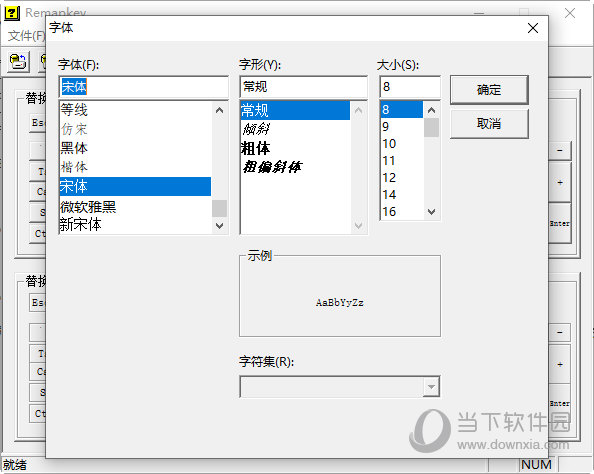Click lower Enter key in Remapkey window

(560, 404)
